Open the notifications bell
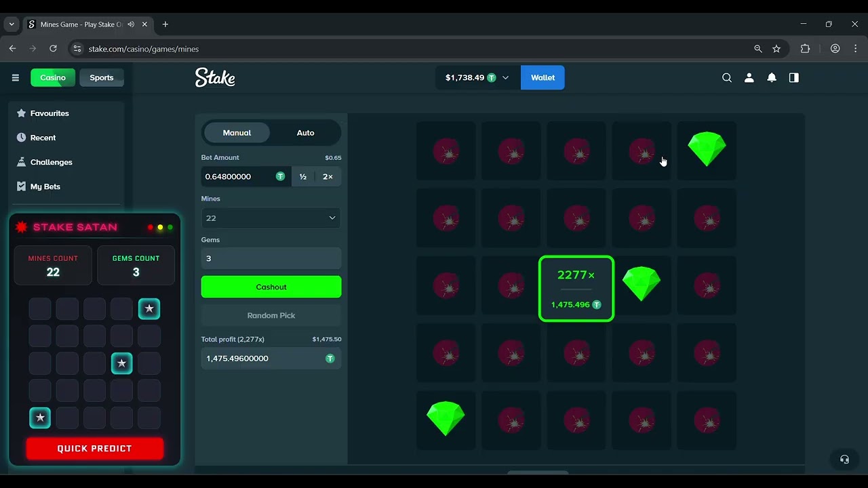This screenshot has width=868, height=488. point(772,77)
